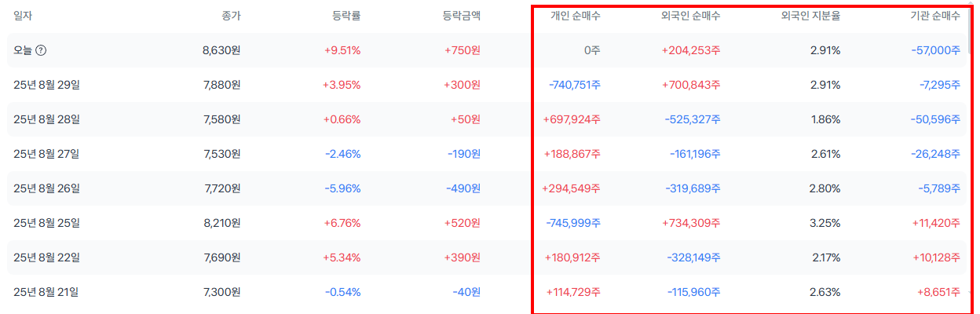Select the 25년 8월 25일 date cell
980x314 pixels.
click(46, 223)
